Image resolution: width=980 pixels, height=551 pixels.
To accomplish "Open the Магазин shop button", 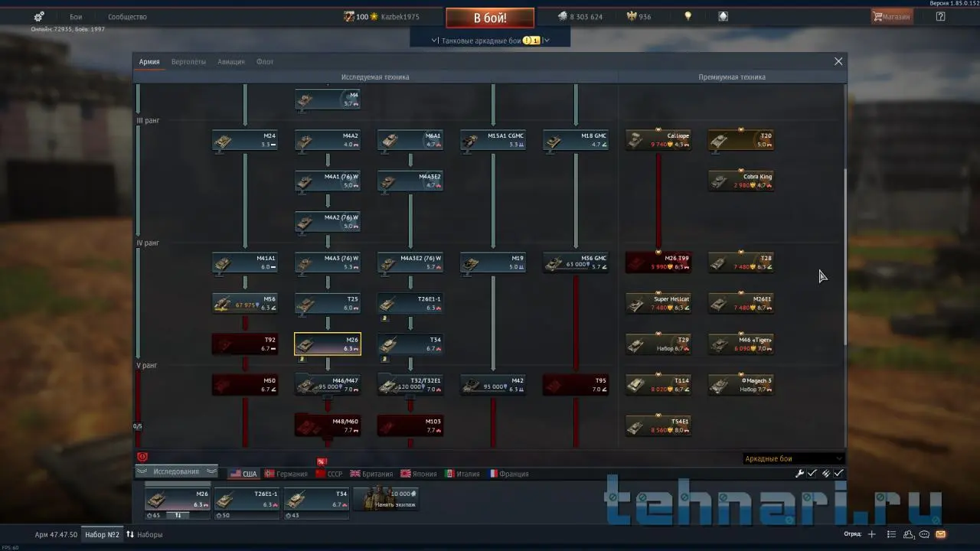I will [x=892, y=16].
